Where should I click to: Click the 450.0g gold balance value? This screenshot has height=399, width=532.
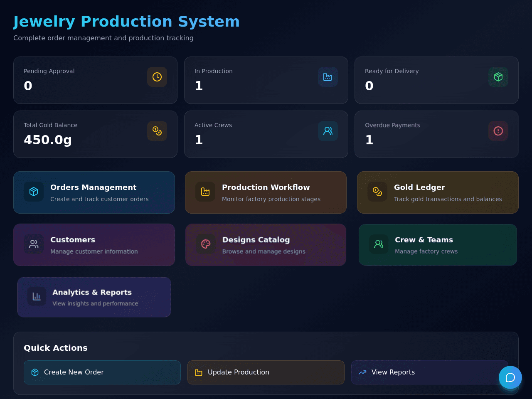click(48, 140)
